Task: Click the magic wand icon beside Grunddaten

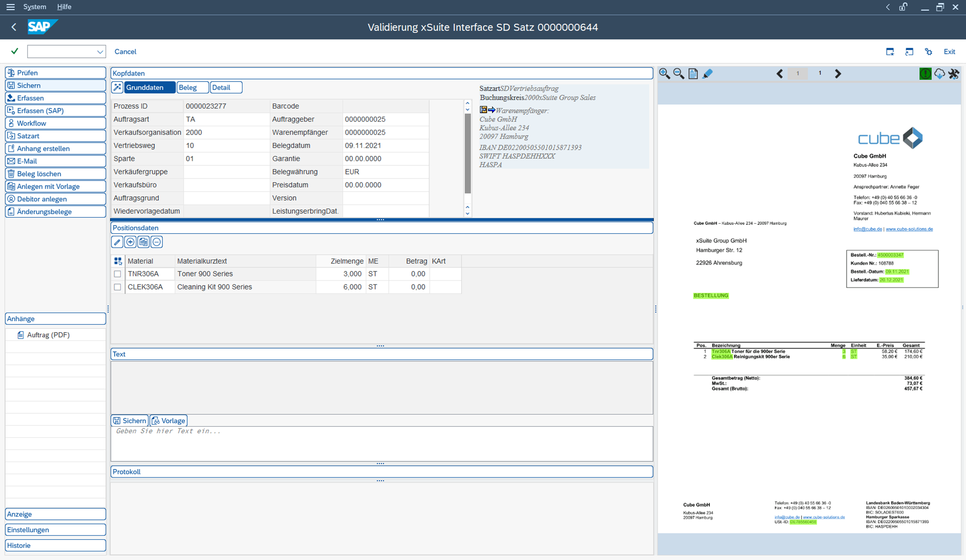Action: pos(117,87)
